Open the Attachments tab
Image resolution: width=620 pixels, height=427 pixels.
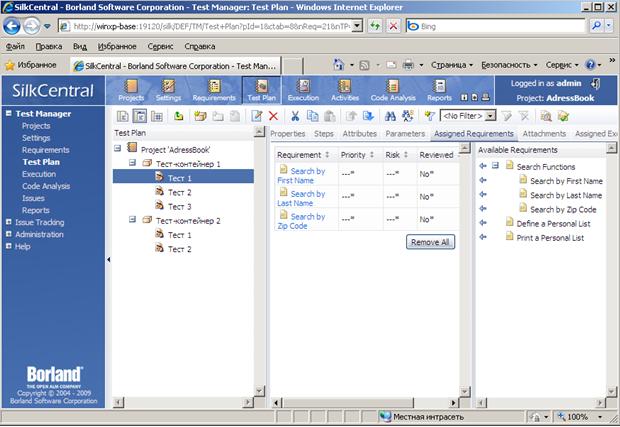(544, 134)
